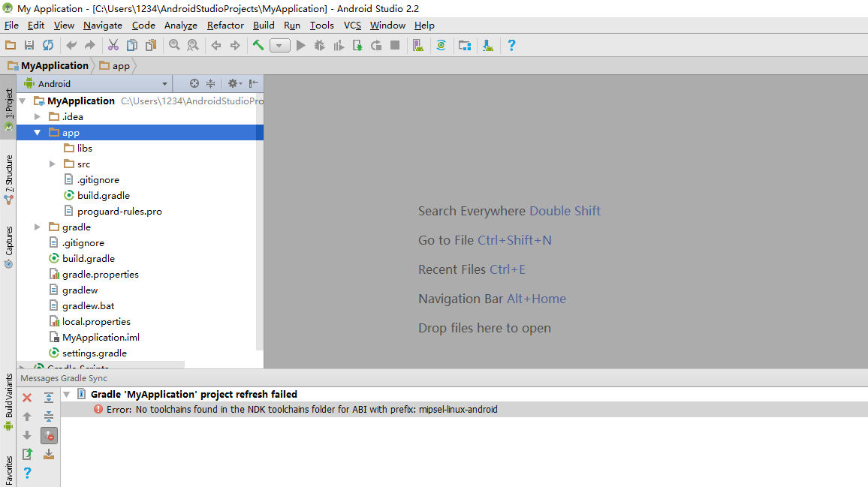This screenshot has height=487, width=868.
Task: Click the Cut scissors icon
Action: point(113,45)
